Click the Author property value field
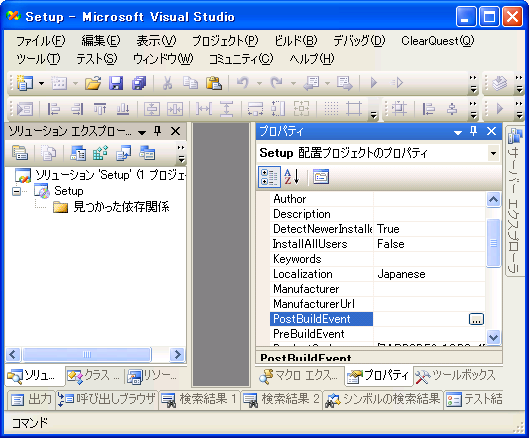529x438 pixels. coord(429,199)
